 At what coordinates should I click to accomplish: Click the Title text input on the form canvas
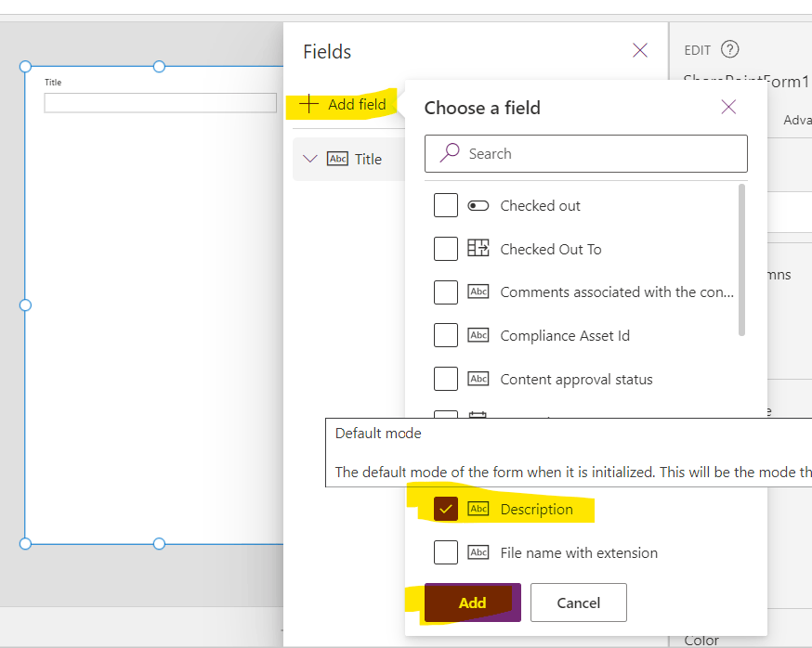[160, 103]
